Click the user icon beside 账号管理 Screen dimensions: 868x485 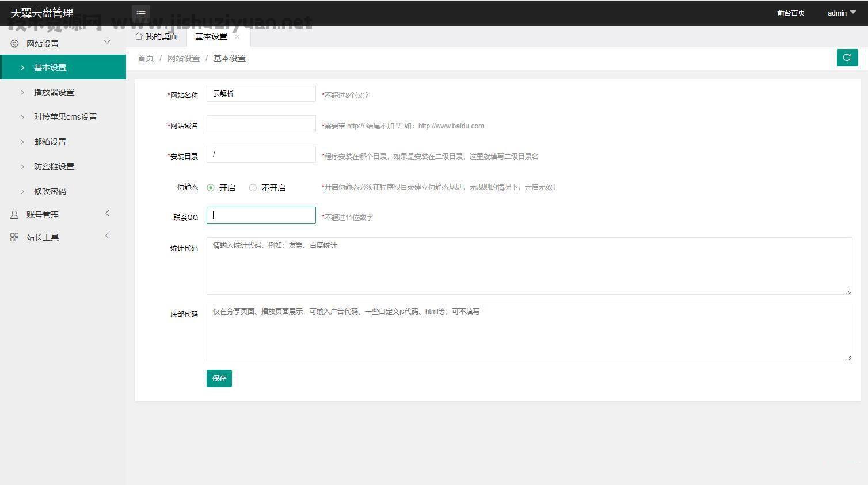(14, 215)
